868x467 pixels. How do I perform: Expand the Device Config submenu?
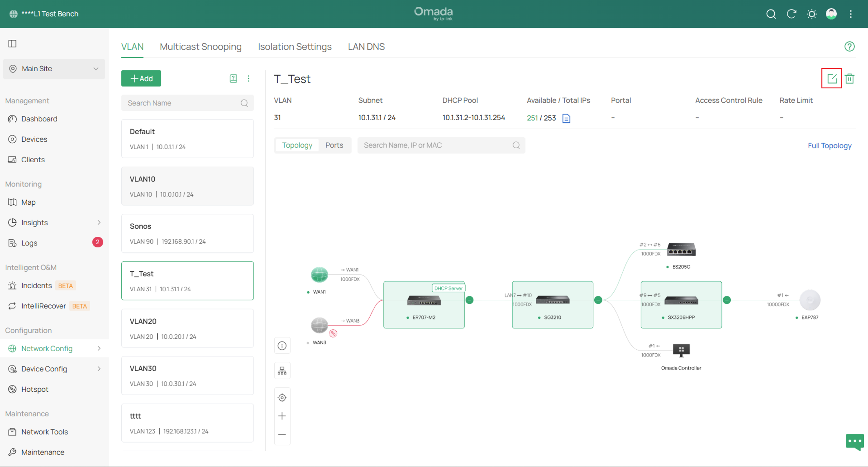point(99,369)
